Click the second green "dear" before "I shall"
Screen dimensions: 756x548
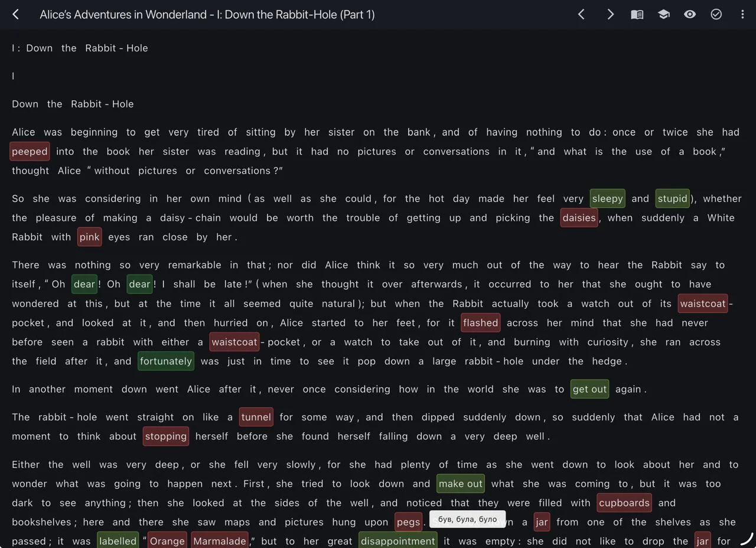(x=140, y=284)
